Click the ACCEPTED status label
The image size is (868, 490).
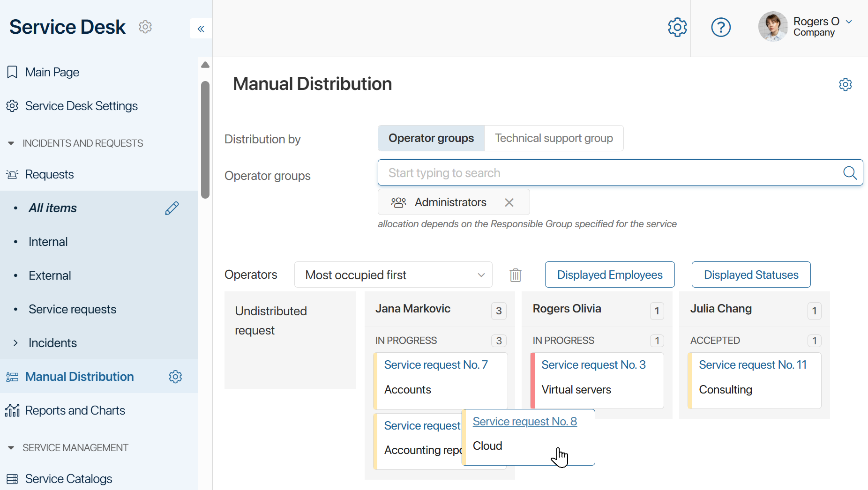715,341
